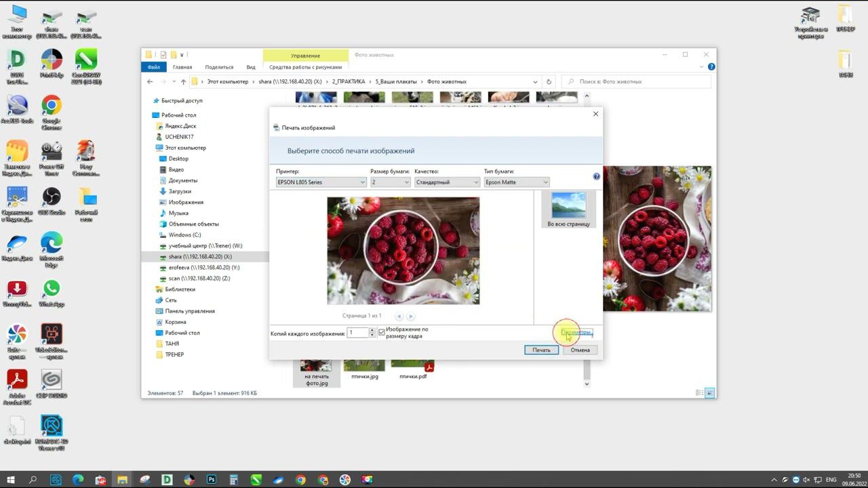The image size is (868, 488).
Task: Open the Главная tab in Explorer
Action: point(182,67)
